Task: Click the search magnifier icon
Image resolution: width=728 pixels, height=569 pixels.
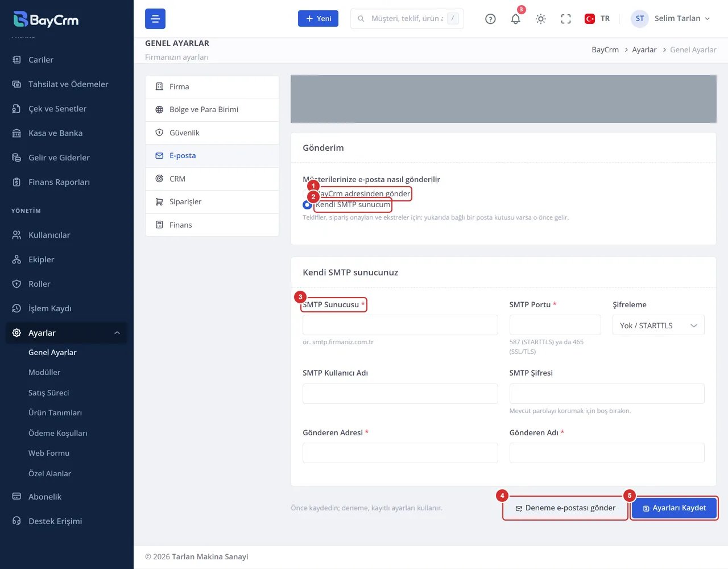Action: coord(361,19)
